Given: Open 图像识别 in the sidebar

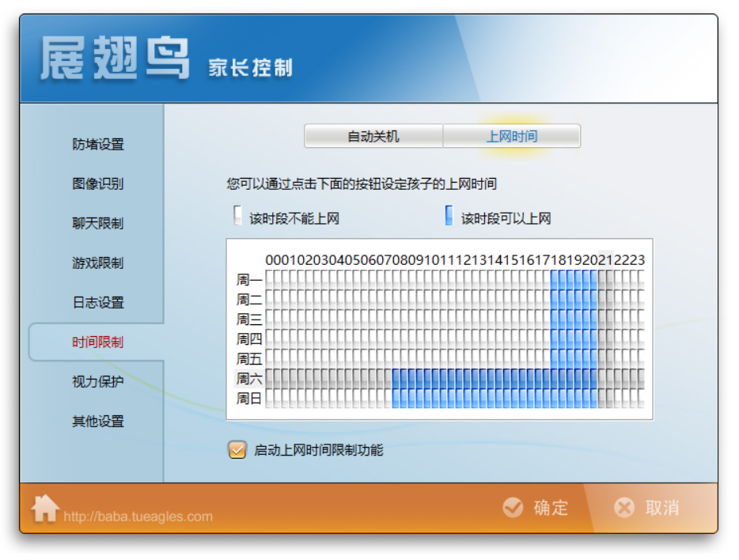Looking at the screenshot, I should click(98, 184).
